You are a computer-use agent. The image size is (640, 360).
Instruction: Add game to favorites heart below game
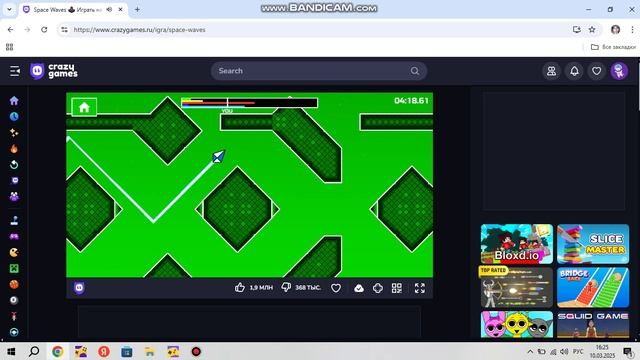(336, 288)
